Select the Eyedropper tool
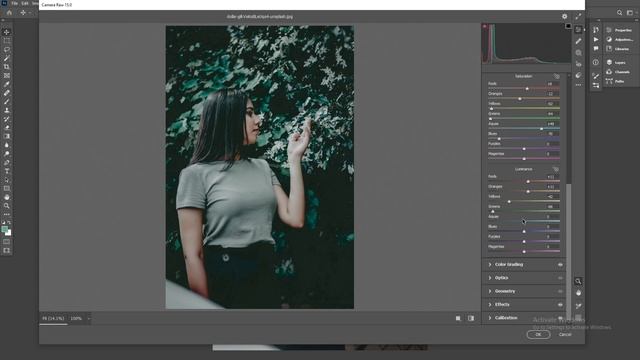640x360 pixels. point(7,84)
